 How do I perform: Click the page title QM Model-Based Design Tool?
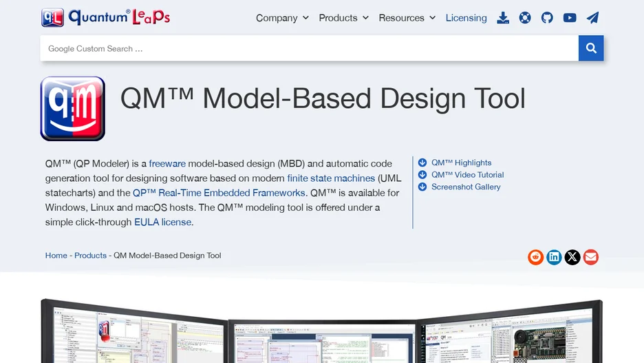click(x=323, y=98)
